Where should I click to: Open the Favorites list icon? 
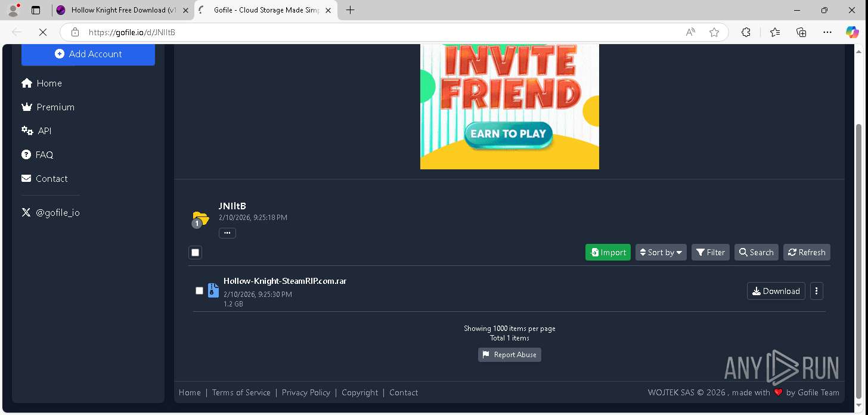coord(774,32)
